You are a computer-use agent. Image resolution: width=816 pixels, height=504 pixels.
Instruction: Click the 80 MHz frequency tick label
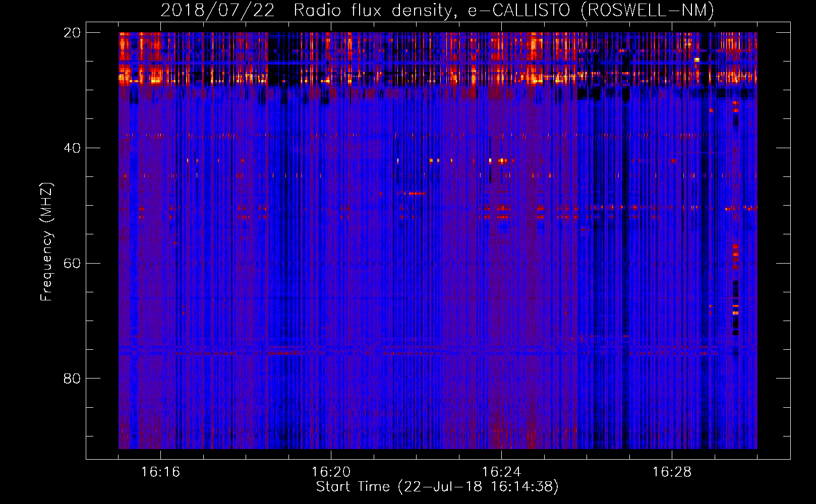[72, 379]
